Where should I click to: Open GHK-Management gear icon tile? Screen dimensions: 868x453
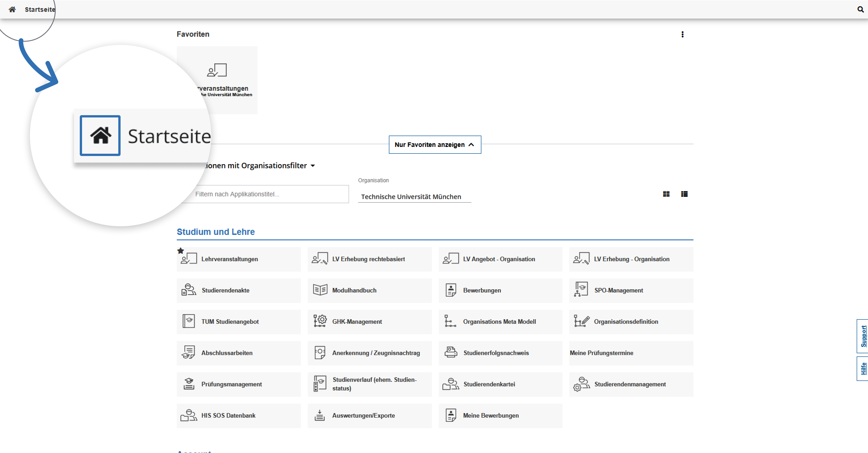coord(320,321)
